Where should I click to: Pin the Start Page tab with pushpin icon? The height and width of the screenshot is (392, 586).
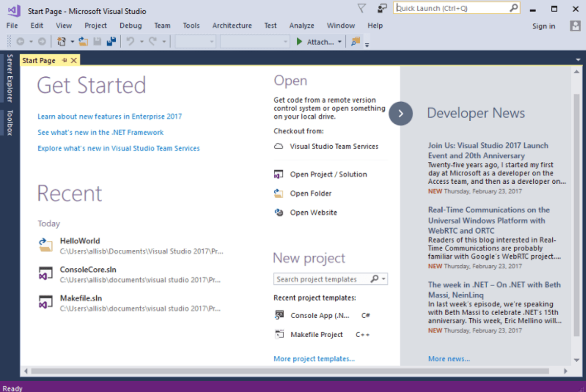(x=65, y=60)
